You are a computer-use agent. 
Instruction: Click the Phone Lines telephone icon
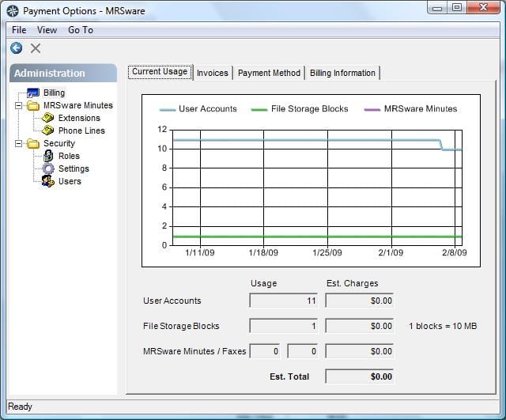click(x=47, y=131)
